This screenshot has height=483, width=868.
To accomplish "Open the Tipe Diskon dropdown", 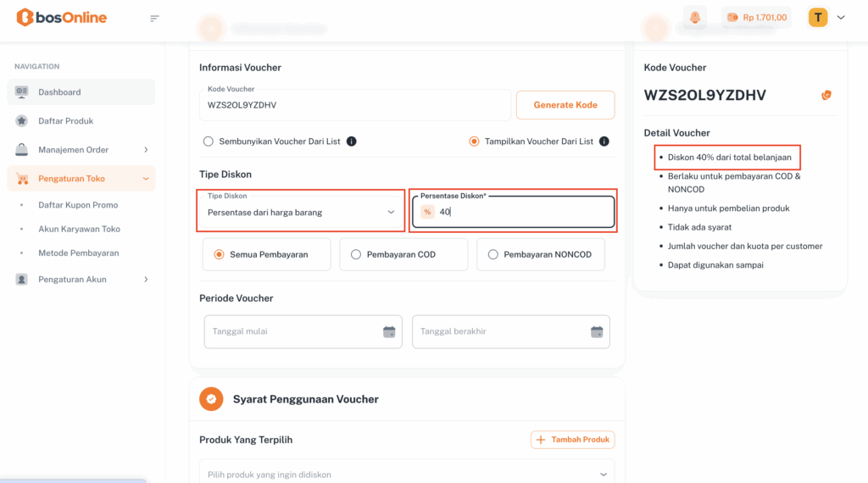I will [x=300, y=212].
